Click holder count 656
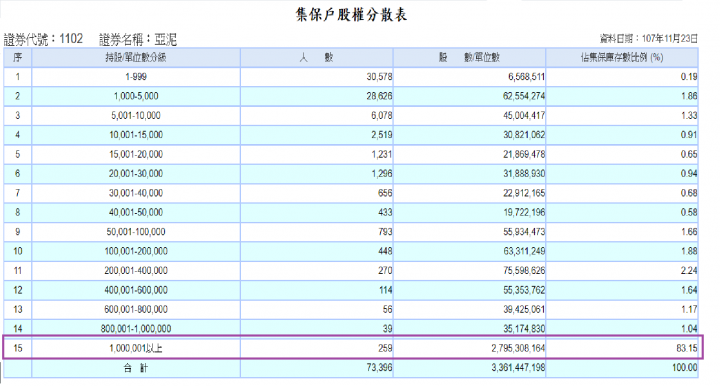 (385, 193)
